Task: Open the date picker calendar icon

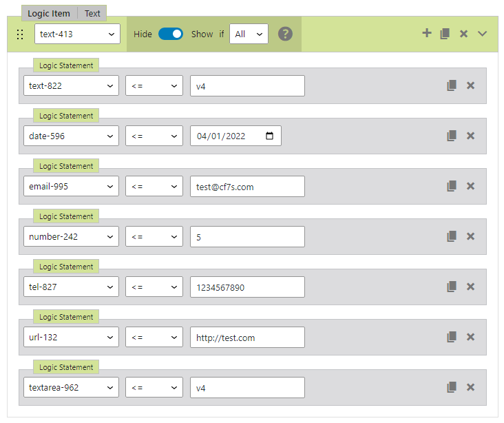Action: coord(269,136)
